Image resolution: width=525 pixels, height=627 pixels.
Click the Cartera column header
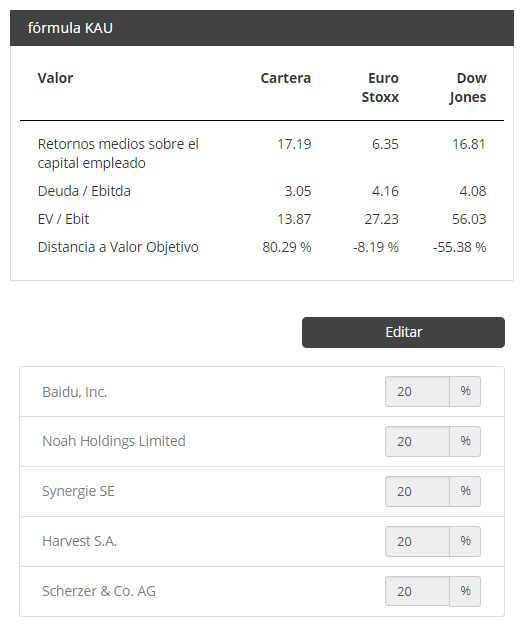pos(285,78)
